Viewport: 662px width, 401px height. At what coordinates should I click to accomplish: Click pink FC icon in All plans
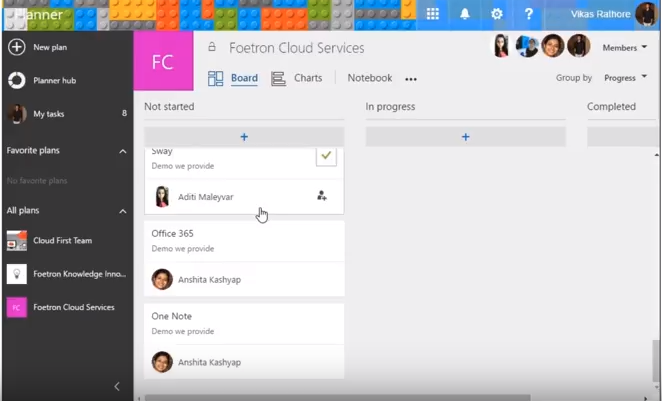click(17, 307)
